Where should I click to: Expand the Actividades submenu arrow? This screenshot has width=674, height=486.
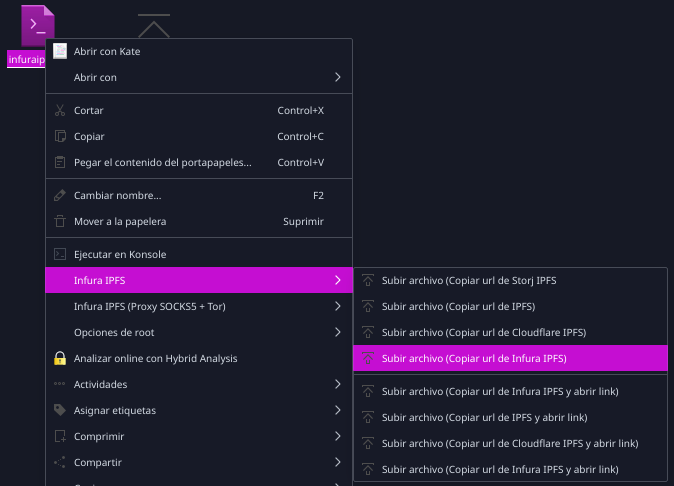tap(338, 384)
